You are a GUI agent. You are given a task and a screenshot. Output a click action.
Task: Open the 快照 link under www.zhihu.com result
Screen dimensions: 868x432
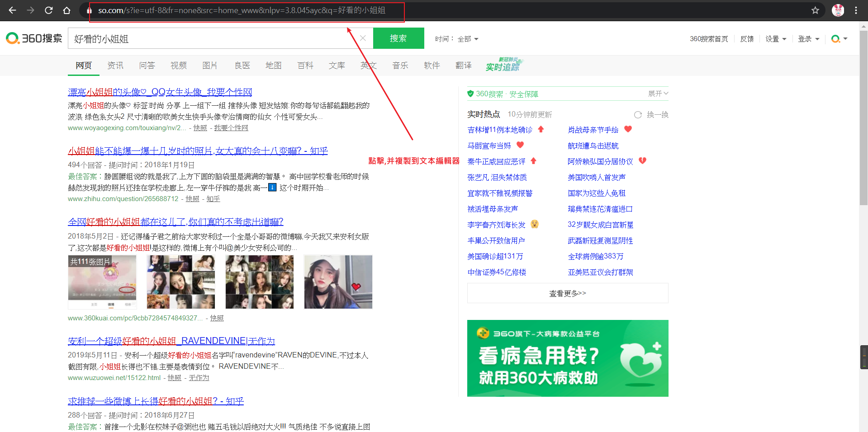[192, 199]
